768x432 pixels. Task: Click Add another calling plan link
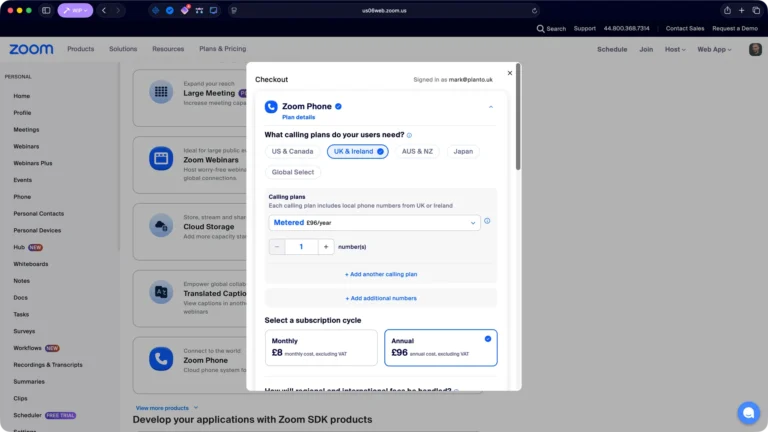click(x=381, y=273)
